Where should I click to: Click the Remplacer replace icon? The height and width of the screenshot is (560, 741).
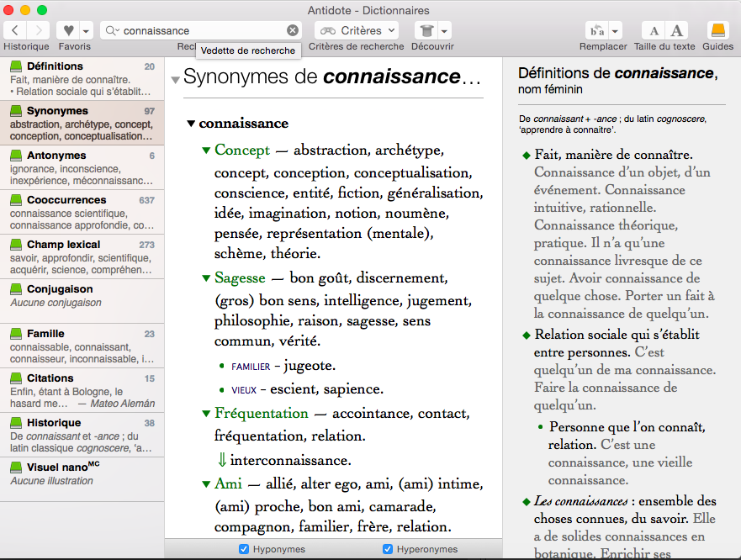click(x=597, y=31)
